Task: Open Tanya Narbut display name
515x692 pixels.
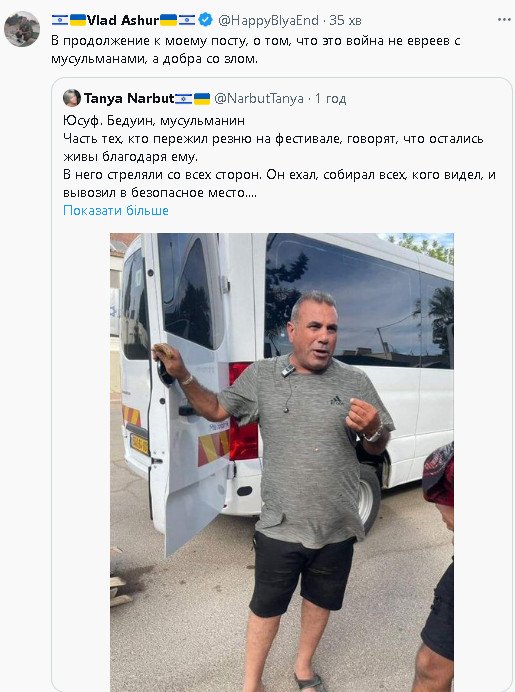Action: click(x=129, y=98)
